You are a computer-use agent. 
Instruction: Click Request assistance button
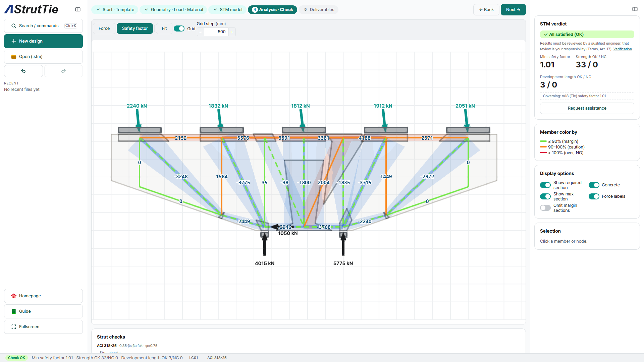click(587, 108)
